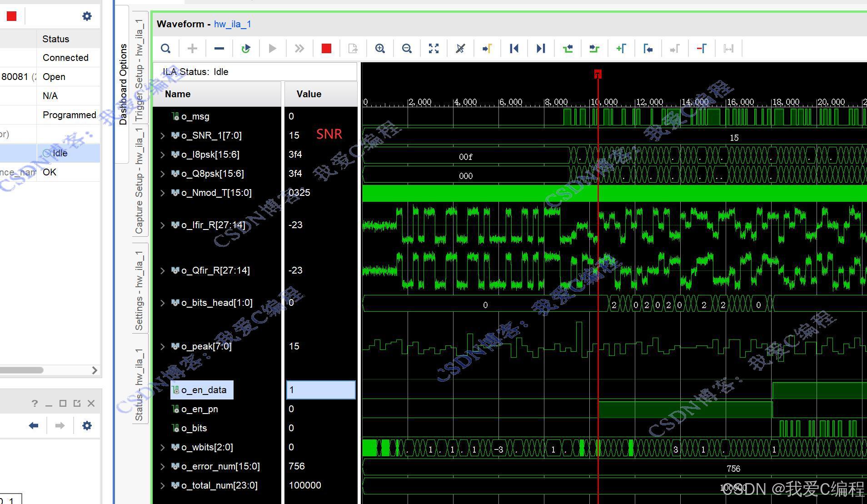867x504 pixels.
Task: Zoom in on the waveform
Action: pos(380,49)
